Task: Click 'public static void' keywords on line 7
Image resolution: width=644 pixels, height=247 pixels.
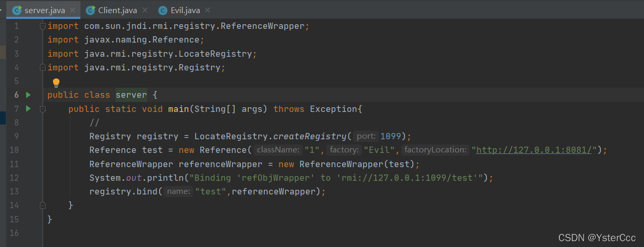Action: click(x=116, y=109)
